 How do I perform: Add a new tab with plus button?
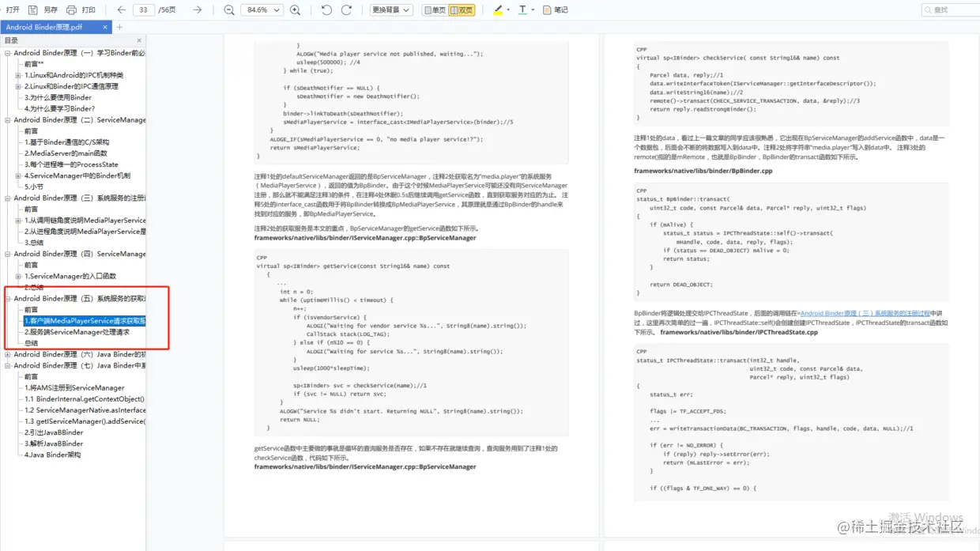click(120, 27)
